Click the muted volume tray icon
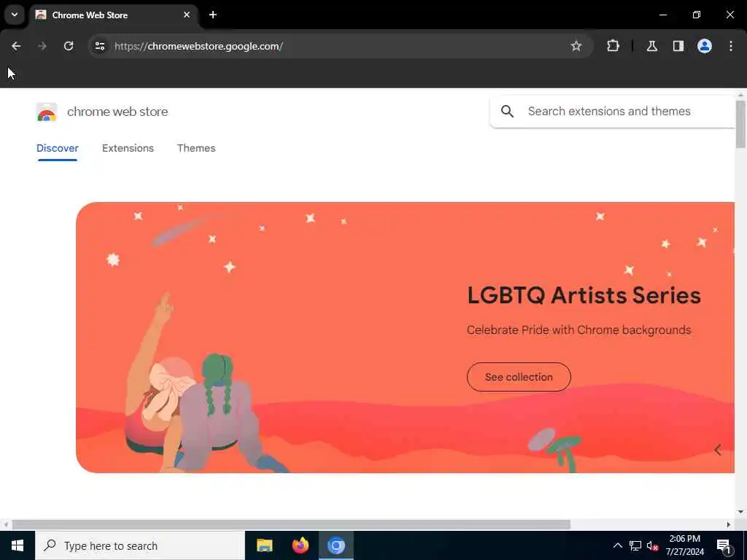 pos(652,545)
